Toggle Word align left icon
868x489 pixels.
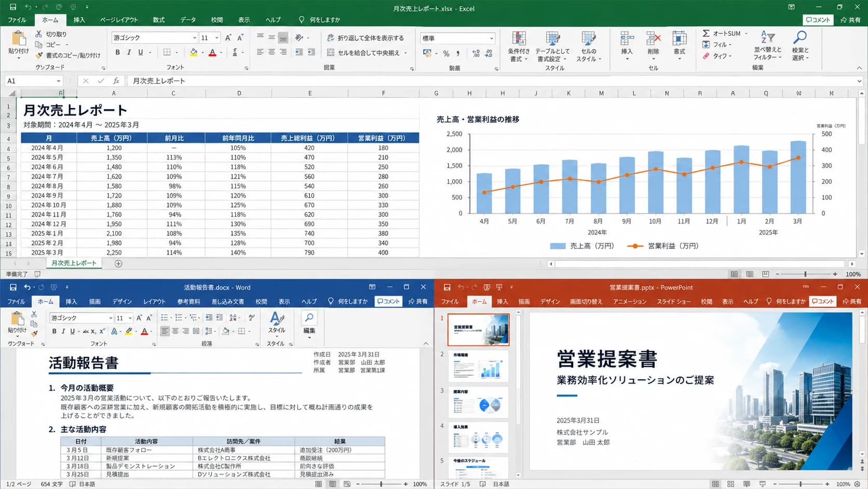coord(165,331)
